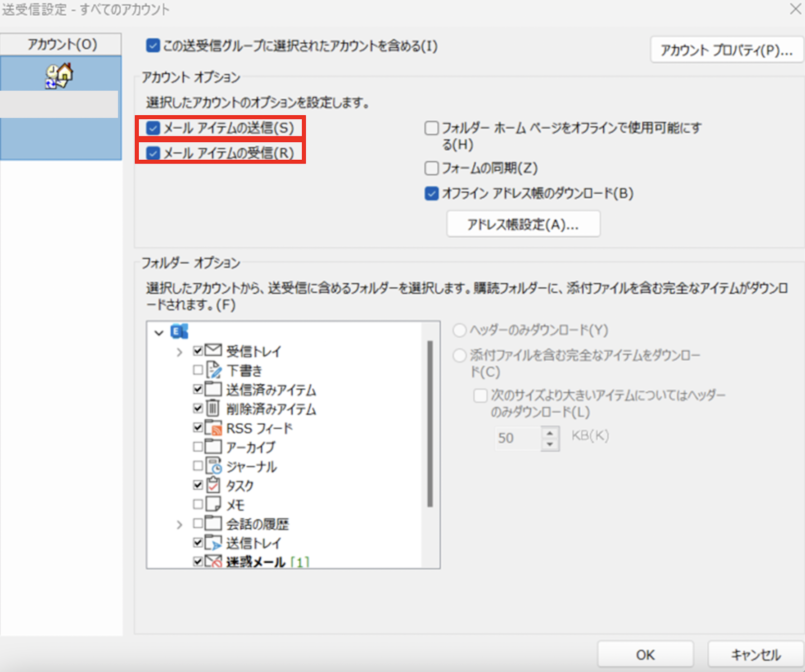Click the 受信トレイ inbox icon
Screen dimensions: 805x672
[x=213, y=351]
